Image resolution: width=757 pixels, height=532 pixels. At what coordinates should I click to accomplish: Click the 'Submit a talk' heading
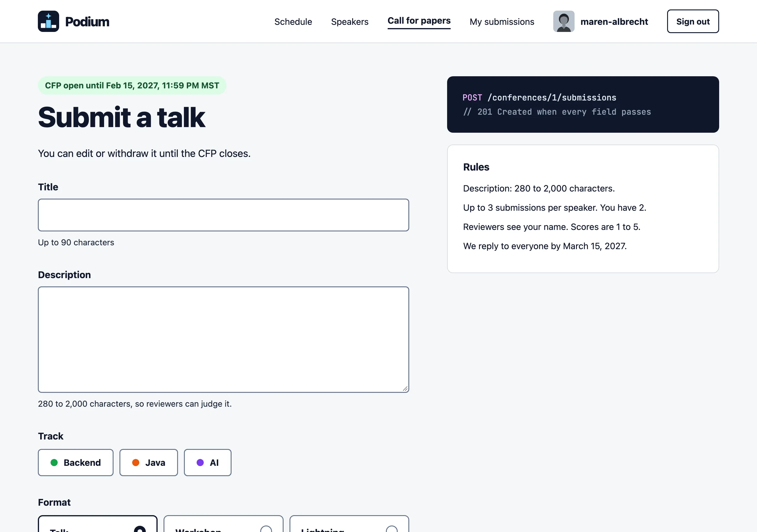122,117
